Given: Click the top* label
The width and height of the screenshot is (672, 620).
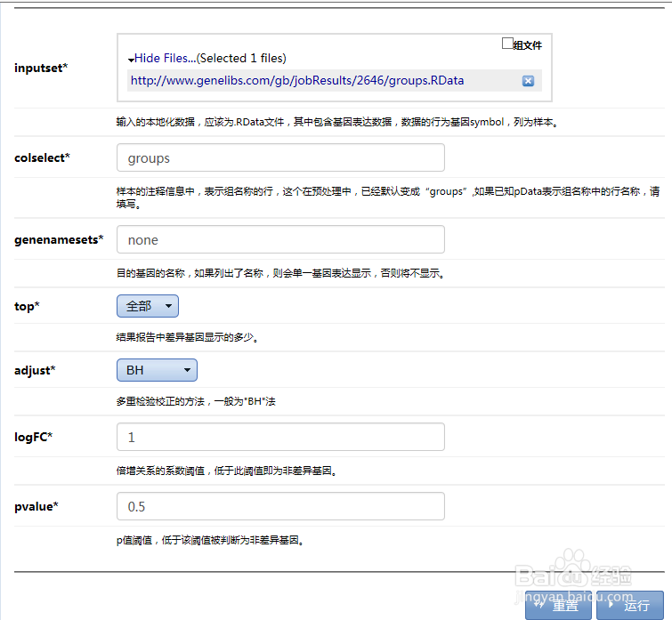Looking at the screenshot, I should tap(27, 306).
